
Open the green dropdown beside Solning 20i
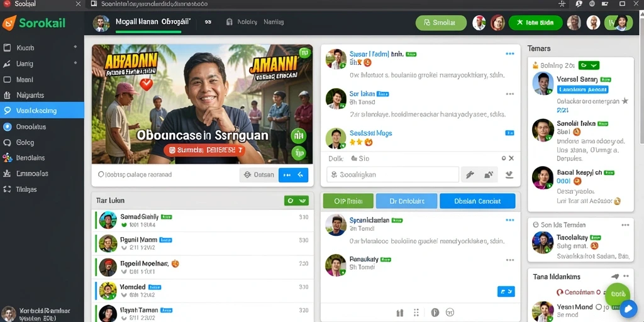(x=589, y=65)
